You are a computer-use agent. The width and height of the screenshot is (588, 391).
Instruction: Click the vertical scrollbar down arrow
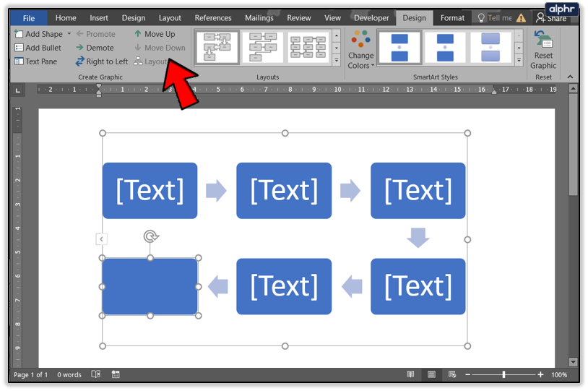(x=573, y=362)
